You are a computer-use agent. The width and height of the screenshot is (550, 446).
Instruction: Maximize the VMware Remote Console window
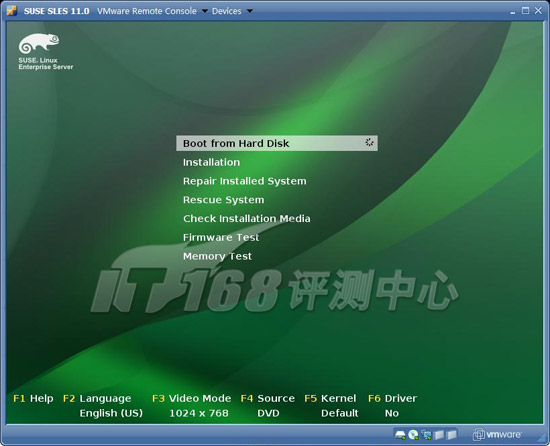pyautogui.click(x=525, y=11)
